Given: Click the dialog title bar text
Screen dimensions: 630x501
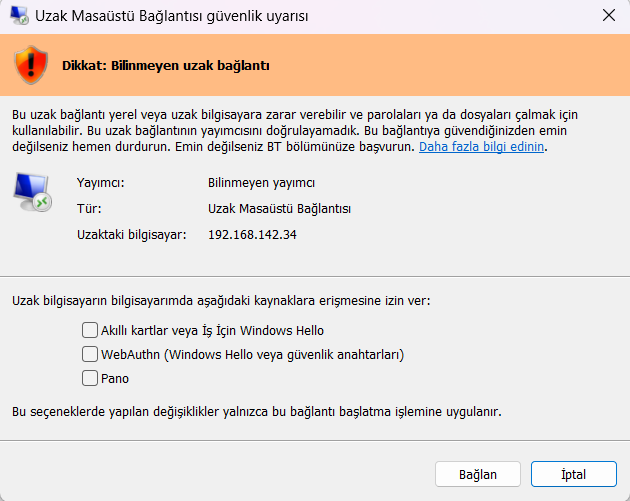Looking at the screenshot, I should (173, 16).
